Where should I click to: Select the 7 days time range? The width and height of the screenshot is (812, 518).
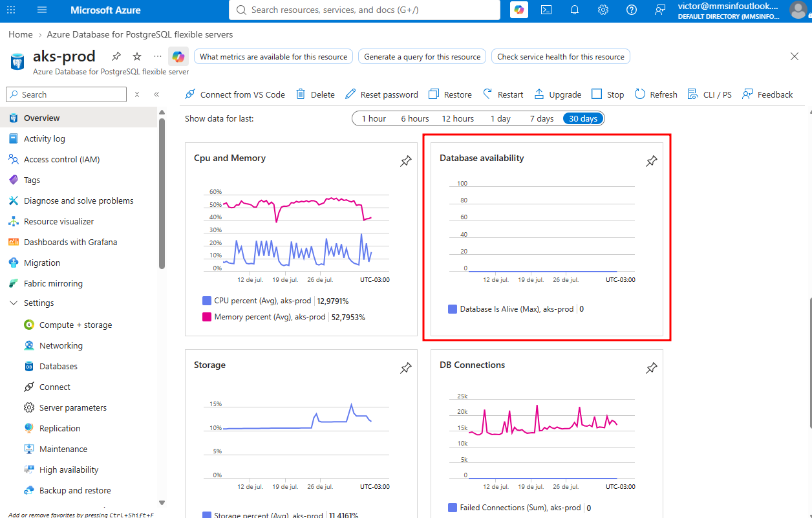point(542,118)
